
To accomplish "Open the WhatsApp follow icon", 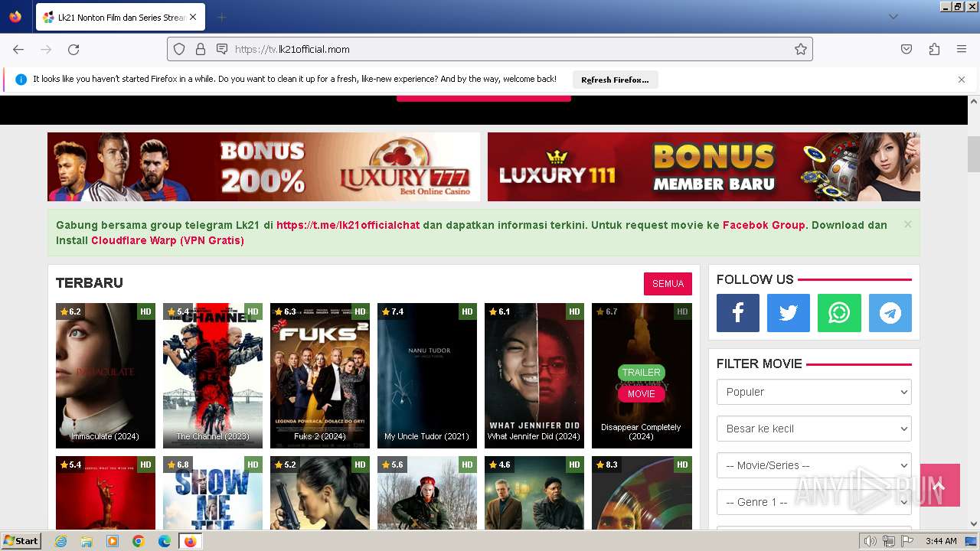I will point(839,313).
